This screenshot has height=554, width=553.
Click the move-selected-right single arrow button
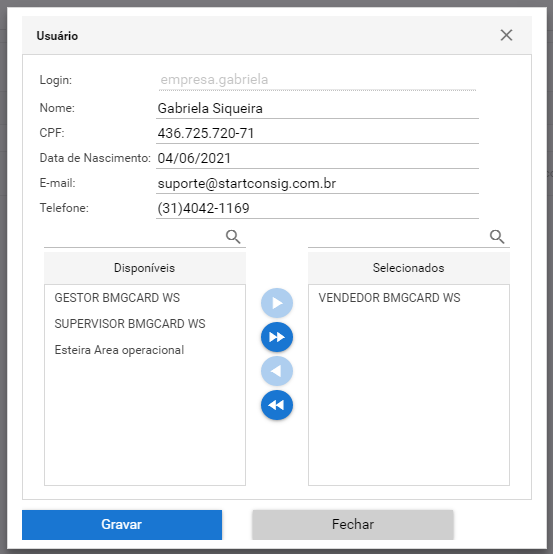pos(277,303)
